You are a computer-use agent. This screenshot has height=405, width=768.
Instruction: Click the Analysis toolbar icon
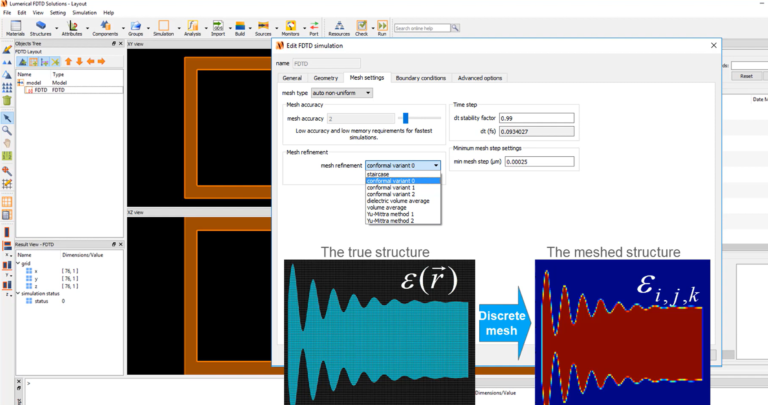pos(192,28)
